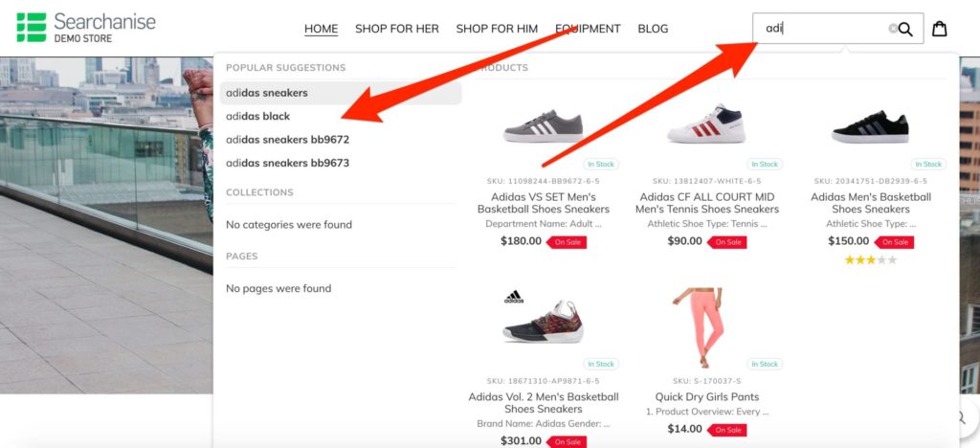Open grey Adidas VS SET shoe image

pyautogui.click(x=544, y=126)
